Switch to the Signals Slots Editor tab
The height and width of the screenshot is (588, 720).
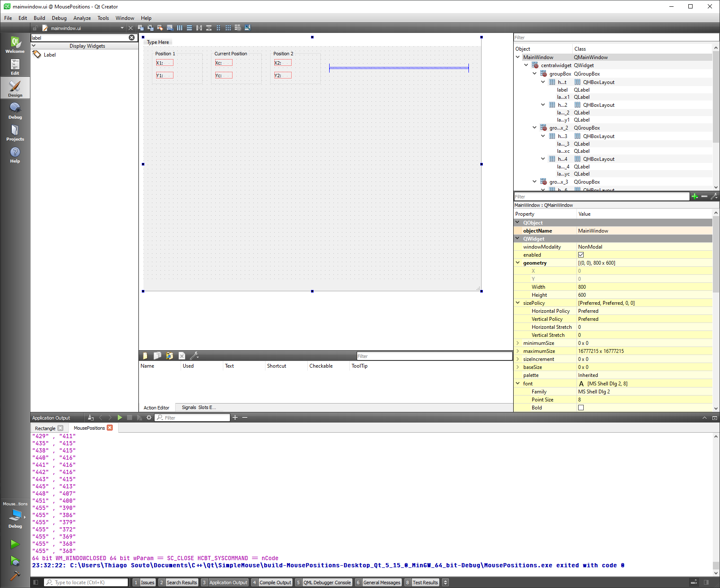pos(198,408)
